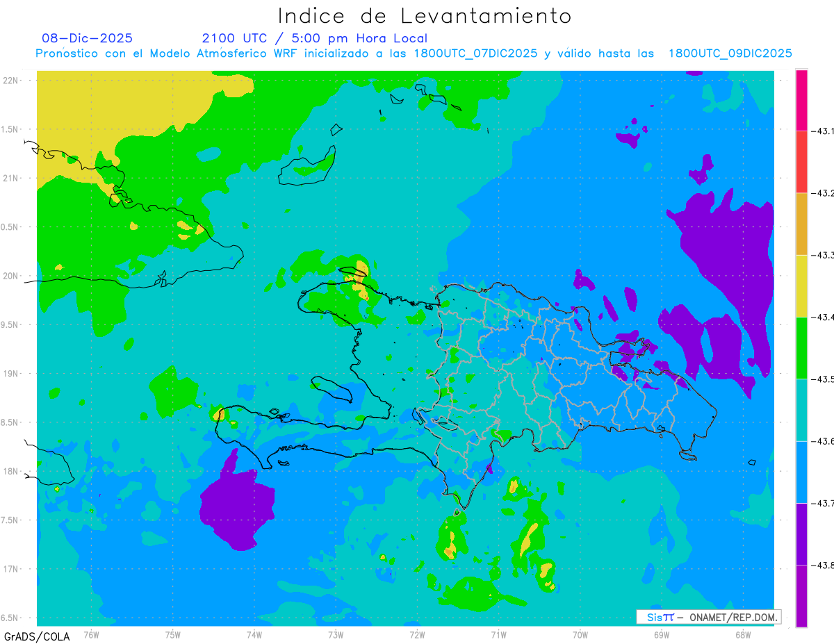Viewport: 834px width, 644px height.
Task: Click the longitude label "75W"
Action: [173, 634]
